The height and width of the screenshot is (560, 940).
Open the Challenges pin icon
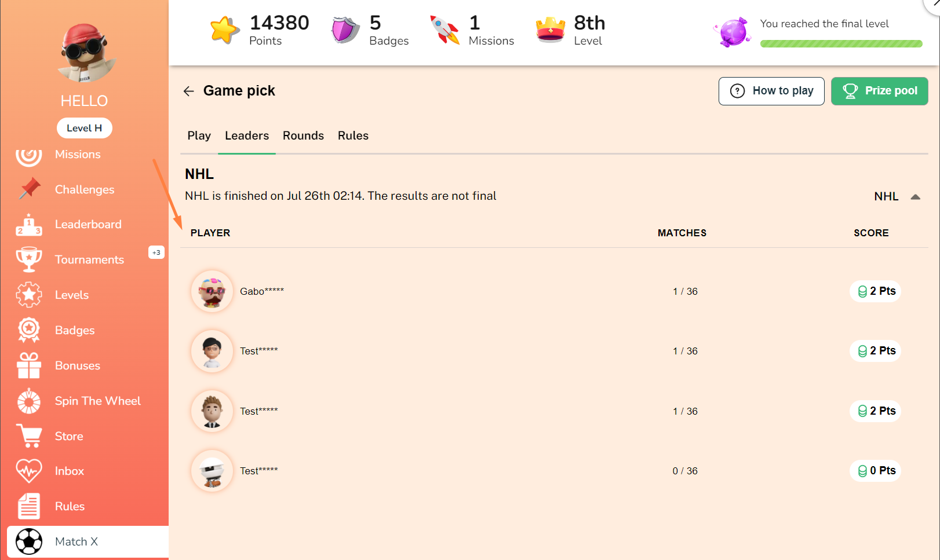[x=29, y=189]
